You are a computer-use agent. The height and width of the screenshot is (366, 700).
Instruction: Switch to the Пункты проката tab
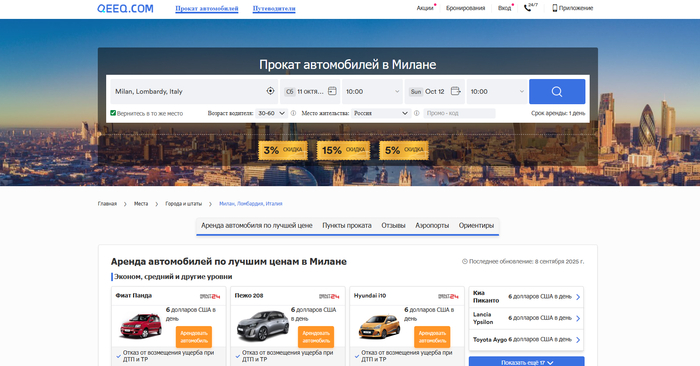point(347,225)
